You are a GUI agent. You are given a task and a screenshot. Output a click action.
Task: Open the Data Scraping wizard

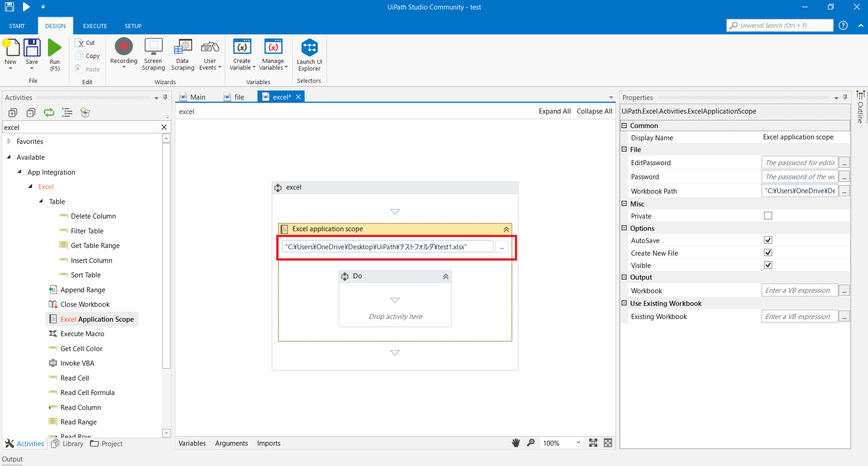pos(183,46)
